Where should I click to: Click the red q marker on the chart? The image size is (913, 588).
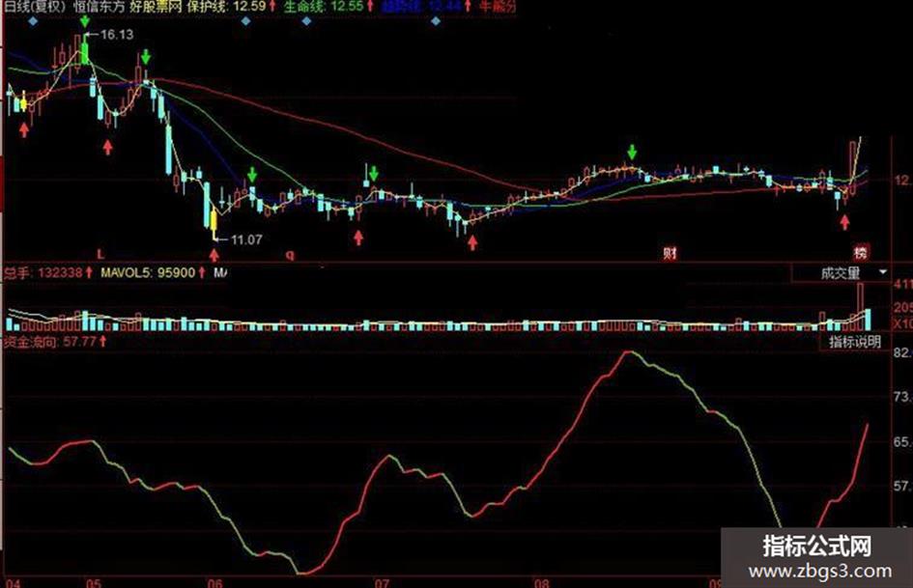tap(290, 254)
